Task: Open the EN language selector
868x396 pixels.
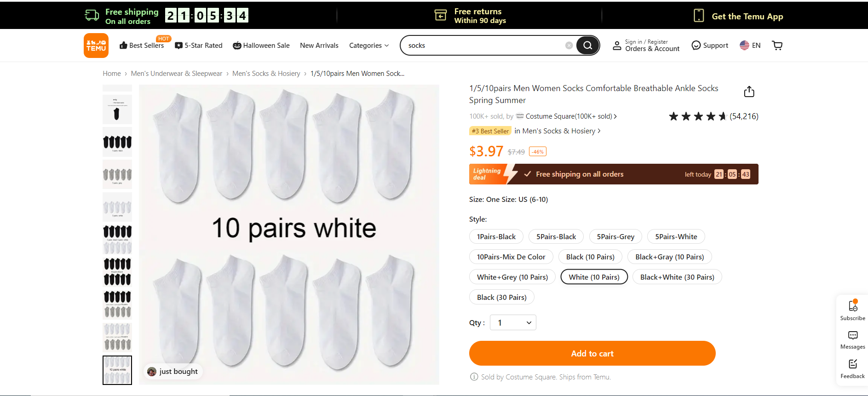Action: pos(750,45)
